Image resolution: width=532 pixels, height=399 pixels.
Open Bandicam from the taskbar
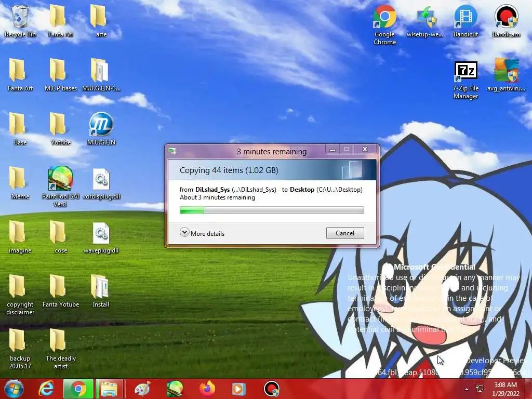click(x=272, y=389)
